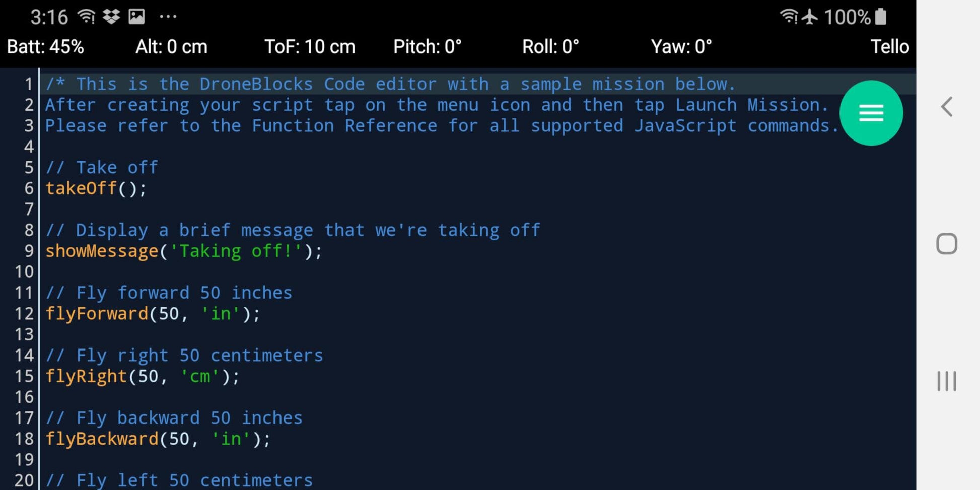The width and height of the screenshot is (980, 490).
Task: Tap the phone battery icon
Action: [x=881, y=17]
